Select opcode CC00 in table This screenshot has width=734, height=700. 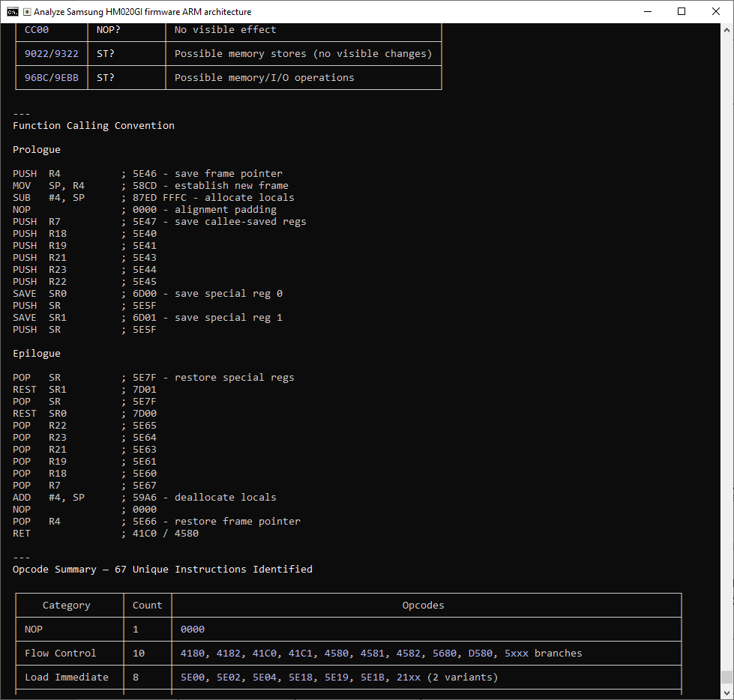coord(37,29)
